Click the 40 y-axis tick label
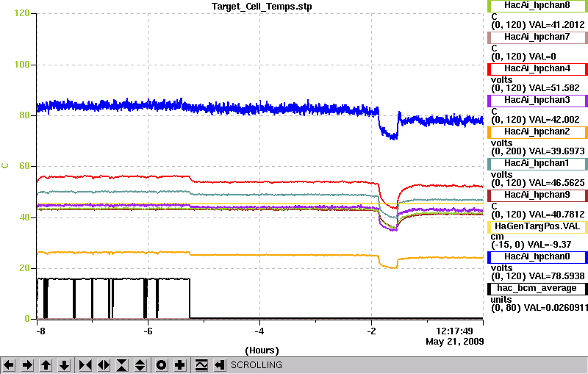The image size is (588, 374). [x=24, y=217]
